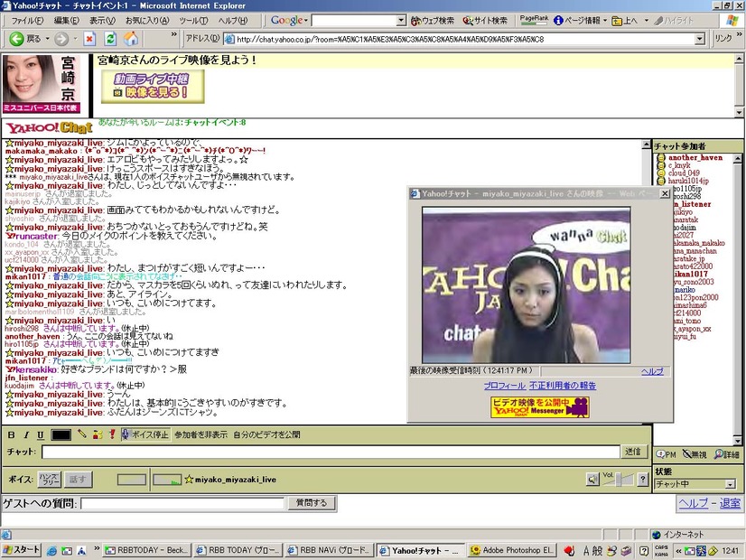Click the Google toolbar Up folder button
This screenshot has width=746, height=560.
(x=624, y=21)
